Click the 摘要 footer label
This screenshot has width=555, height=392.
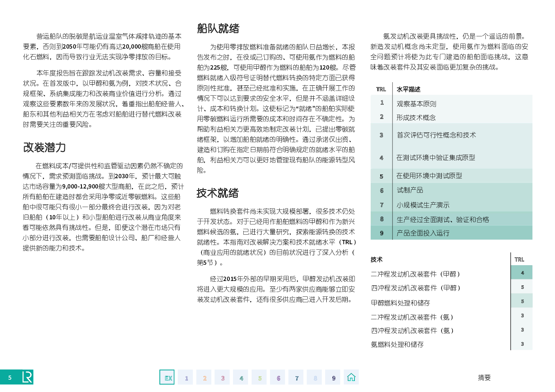[x=484, y=378]
